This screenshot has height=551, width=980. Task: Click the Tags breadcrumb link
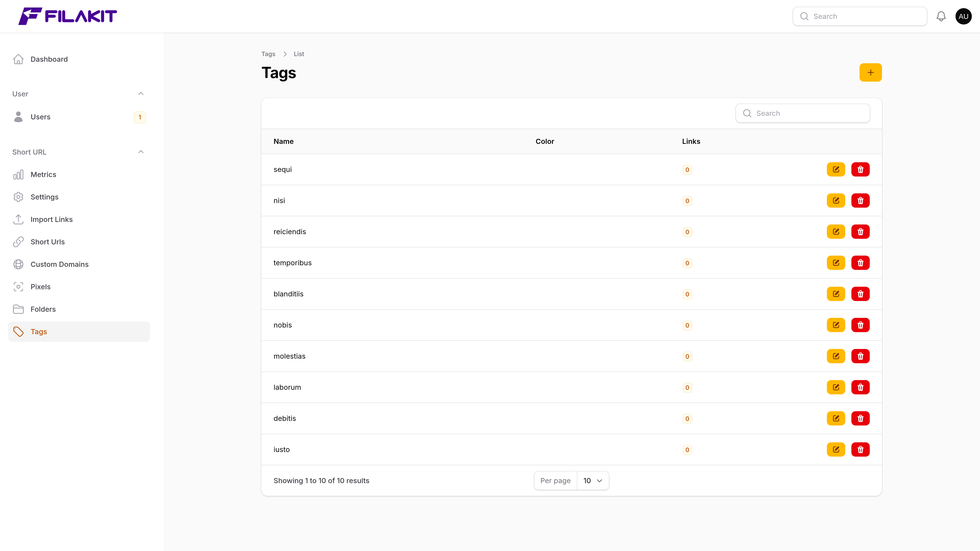[268, 54]
